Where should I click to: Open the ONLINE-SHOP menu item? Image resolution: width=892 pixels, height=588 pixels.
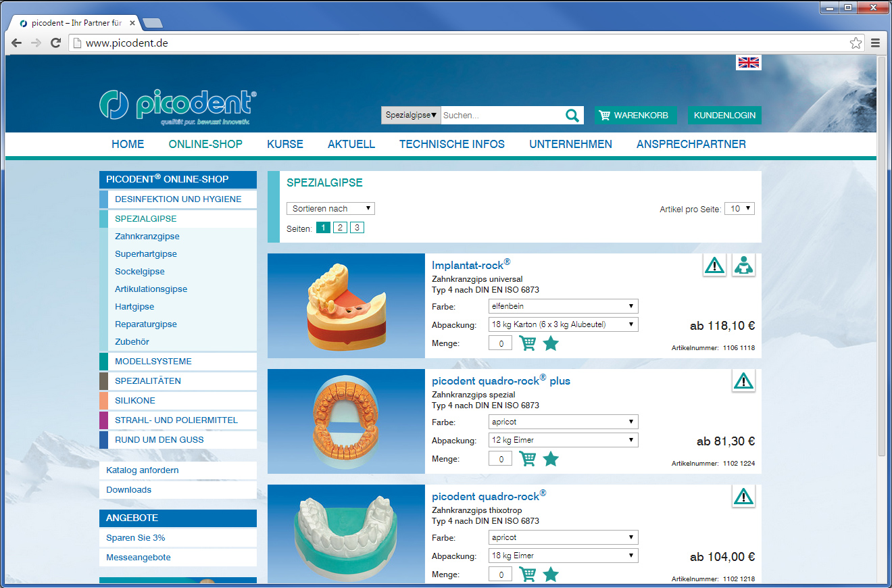pos(205,144)
